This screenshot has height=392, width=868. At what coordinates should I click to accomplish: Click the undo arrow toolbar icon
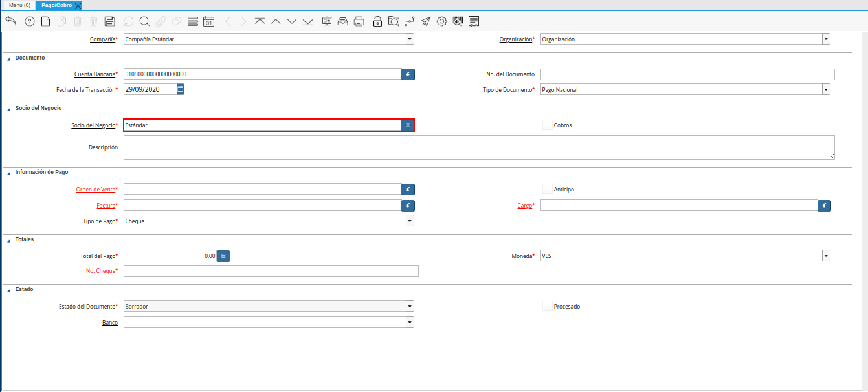click(10, 21)
